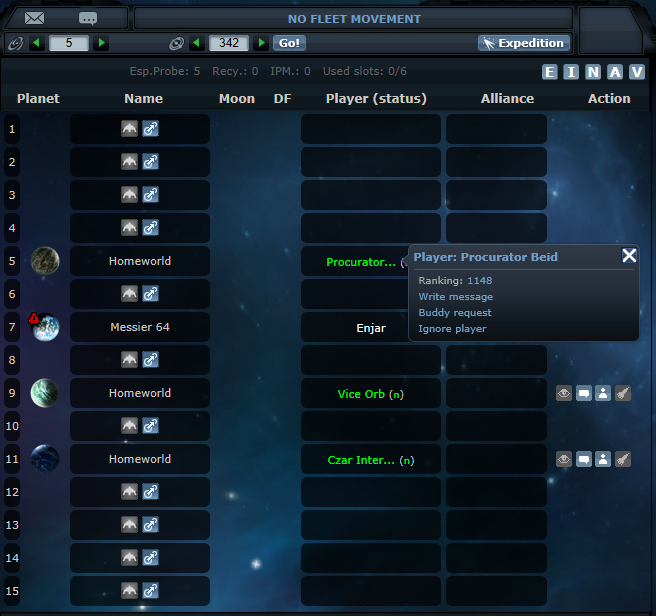Increase galaxy number with right arrow
Screen dimensions: 656x616
click(x=101, y=43)
